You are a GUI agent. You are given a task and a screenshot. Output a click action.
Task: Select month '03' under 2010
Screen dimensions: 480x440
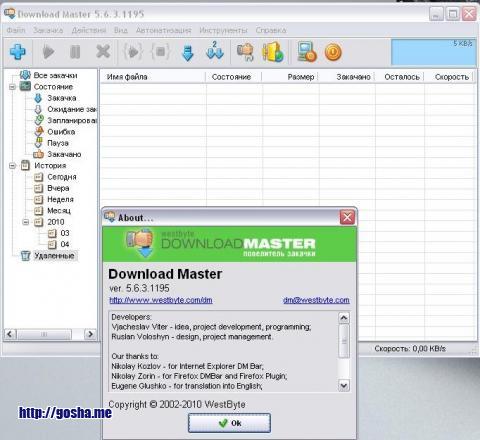65,233
